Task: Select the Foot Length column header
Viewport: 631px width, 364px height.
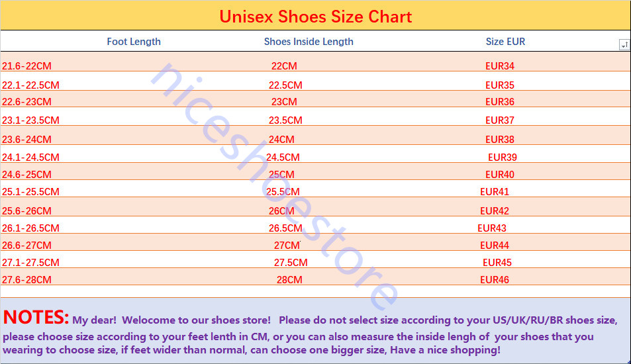Action: click(x=134, y=42)
